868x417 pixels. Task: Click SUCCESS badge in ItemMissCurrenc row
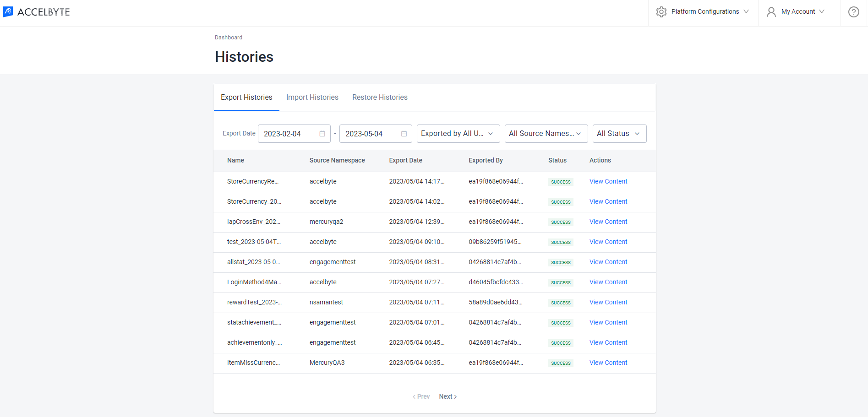click(561, 363)
